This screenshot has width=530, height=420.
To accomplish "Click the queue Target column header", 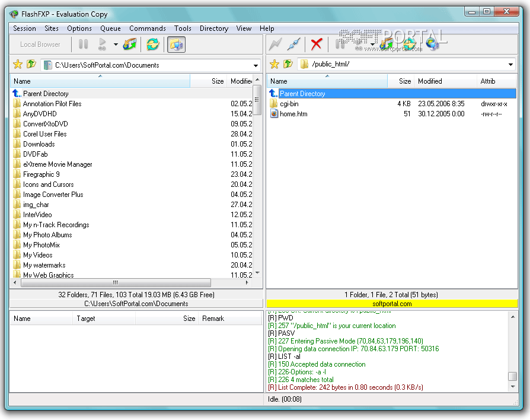I will [104, 319].
